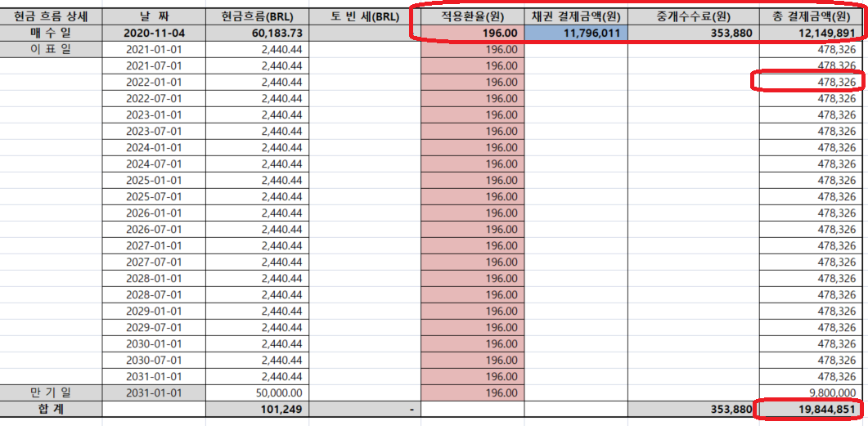Viewport: 868px width, 426px height.
Task: Click date cell 2028-07-01
Action: click(154, 294)
